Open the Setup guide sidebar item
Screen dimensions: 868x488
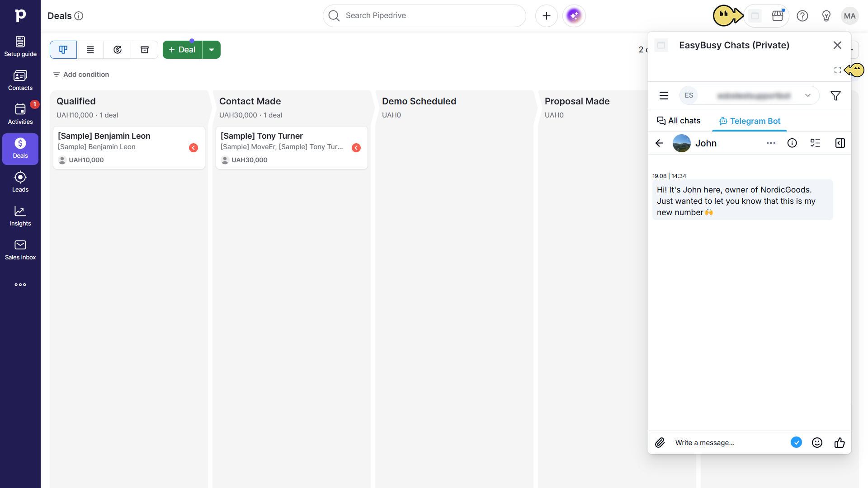coord(20,47)
